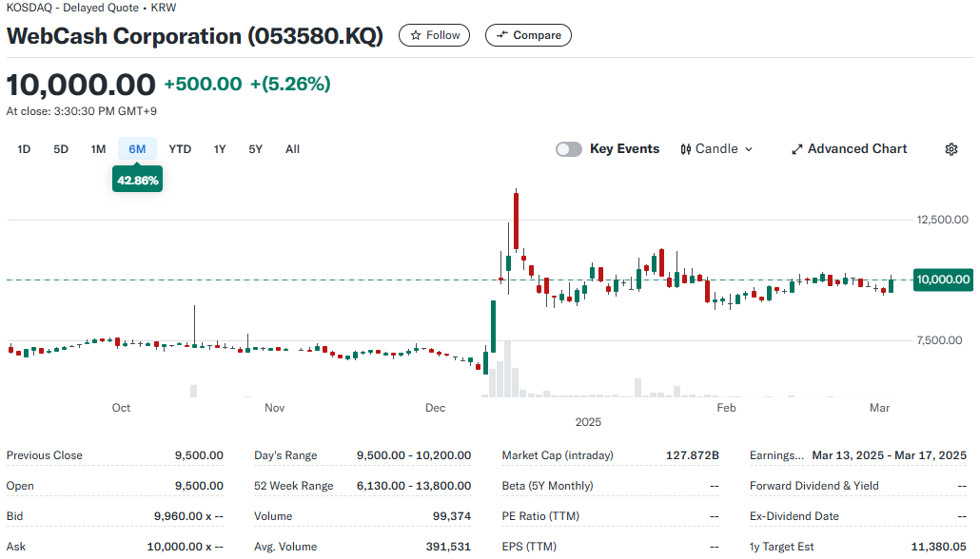Click the Ask value 10,000.00 x --
Viewport: 980px width, 559px height.
pos(185,547)
